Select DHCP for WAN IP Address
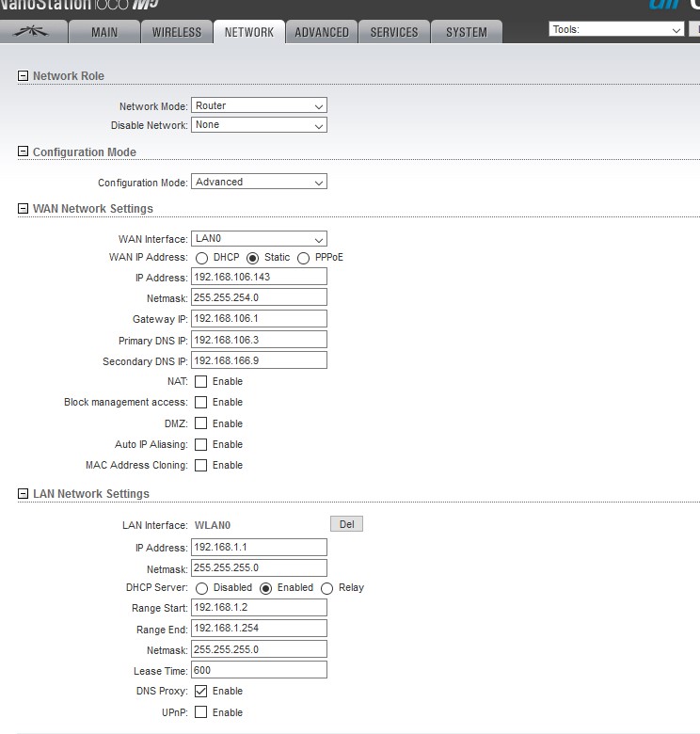700x734 pixels. pyautogui.click(x=201, y=258)
